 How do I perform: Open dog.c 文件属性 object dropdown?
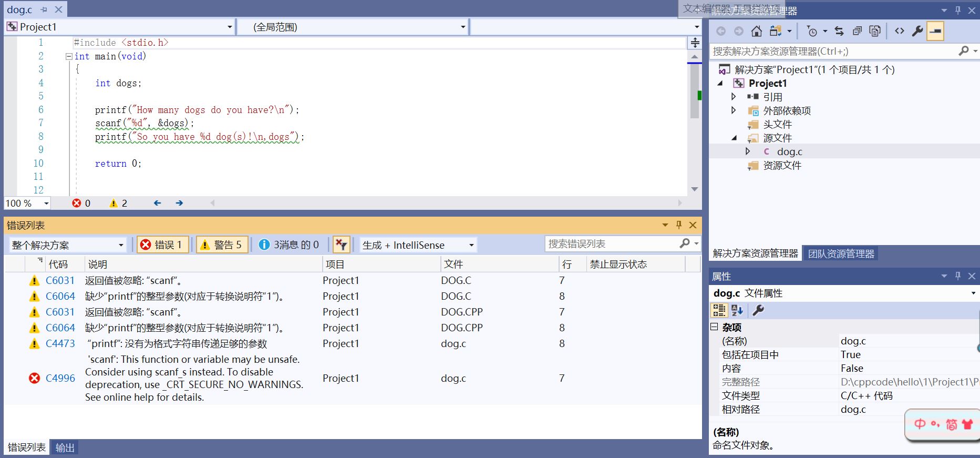coord(973,293)
